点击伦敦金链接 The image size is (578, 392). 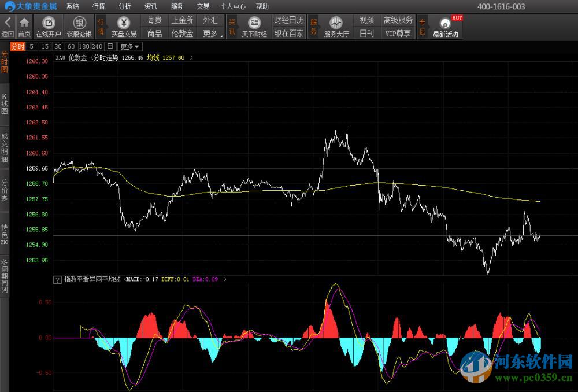point(181,33)
